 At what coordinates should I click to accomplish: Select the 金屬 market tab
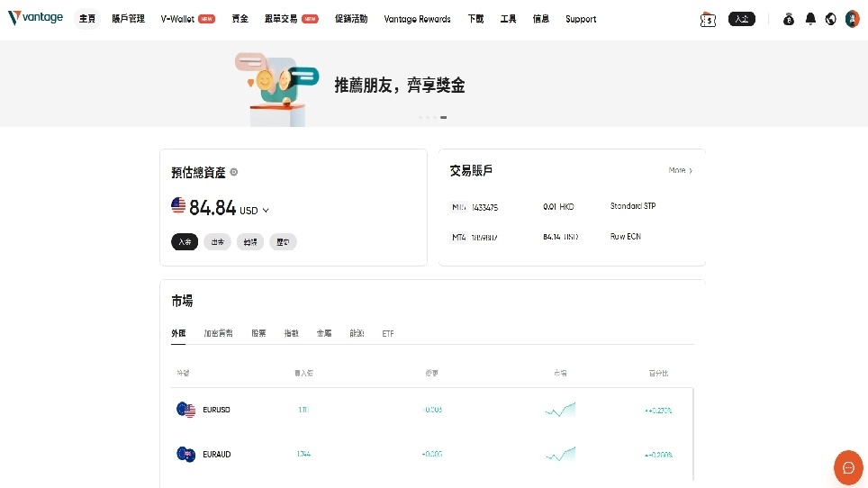click(x=324, y=333)
